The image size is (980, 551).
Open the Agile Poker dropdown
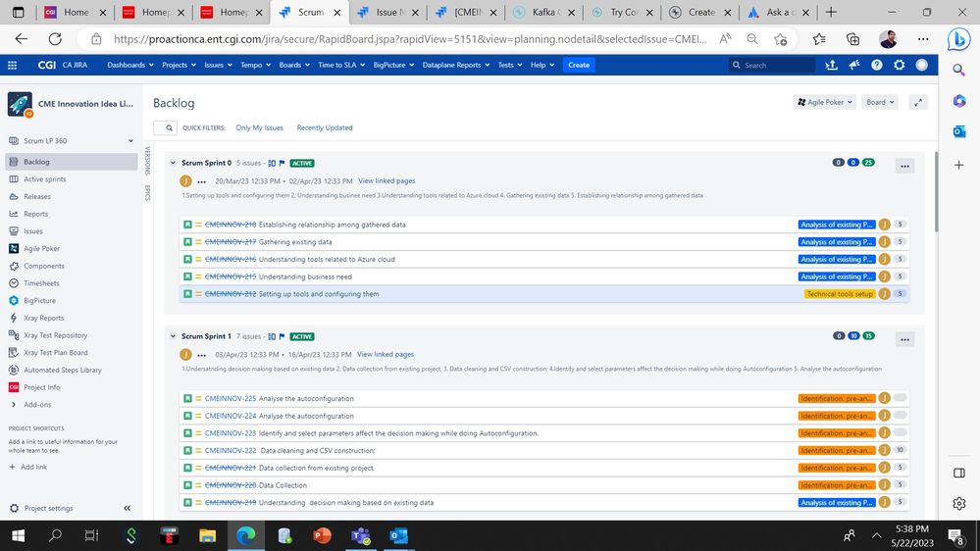(x=825, y=102)
